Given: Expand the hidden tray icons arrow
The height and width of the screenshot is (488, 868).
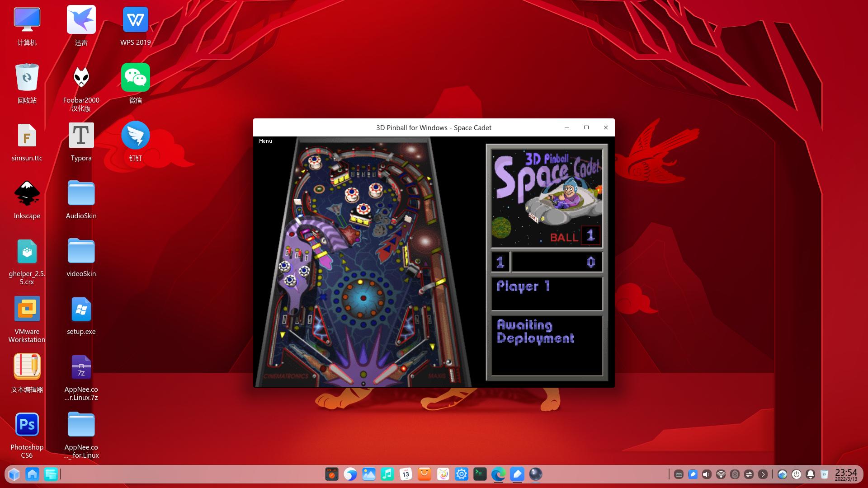Looking at the screenshot, I should (x=763, y=474).
